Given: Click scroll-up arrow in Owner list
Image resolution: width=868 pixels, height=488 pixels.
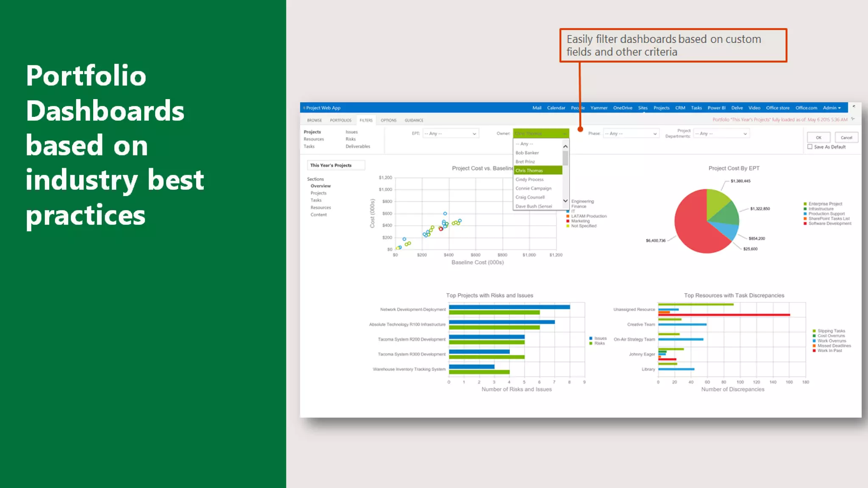Looking at the screenshot, I should coord(565,146).
